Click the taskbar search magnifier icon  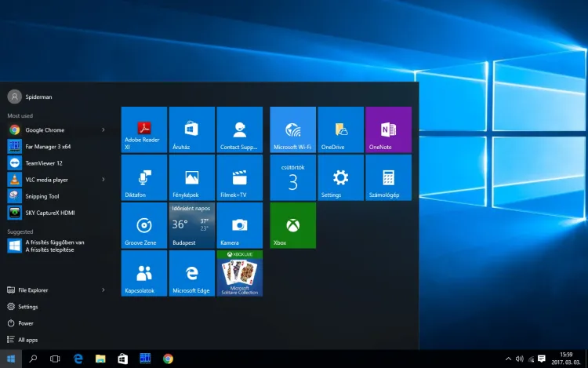(33, 359)
